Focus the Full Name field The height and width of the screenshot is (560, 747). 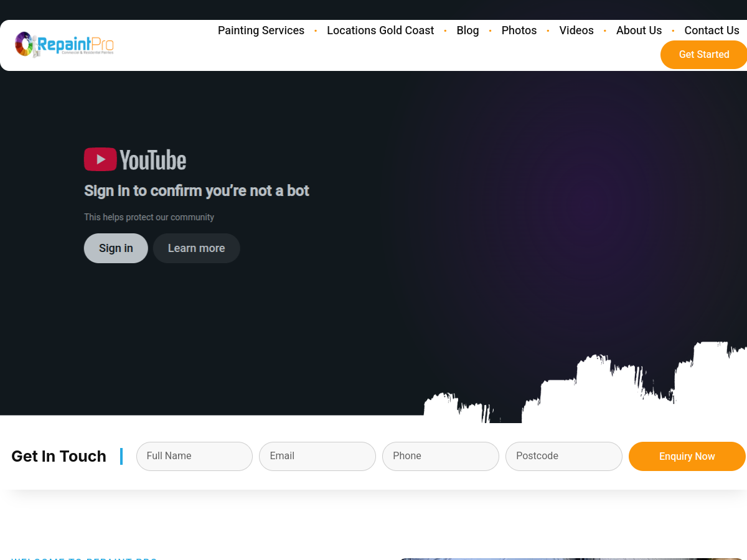click(194, 456)
